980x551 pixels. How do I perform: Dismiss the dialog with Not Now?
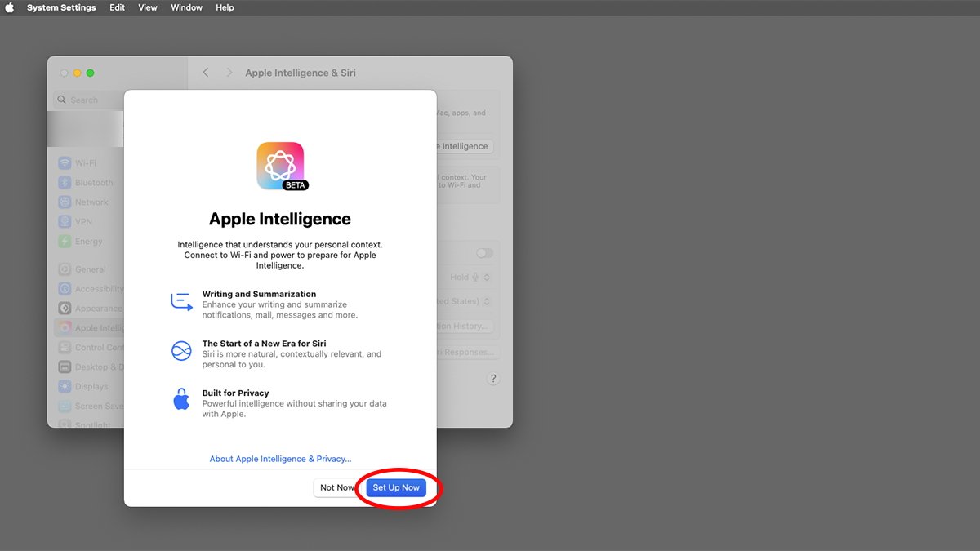coord(337,487)
